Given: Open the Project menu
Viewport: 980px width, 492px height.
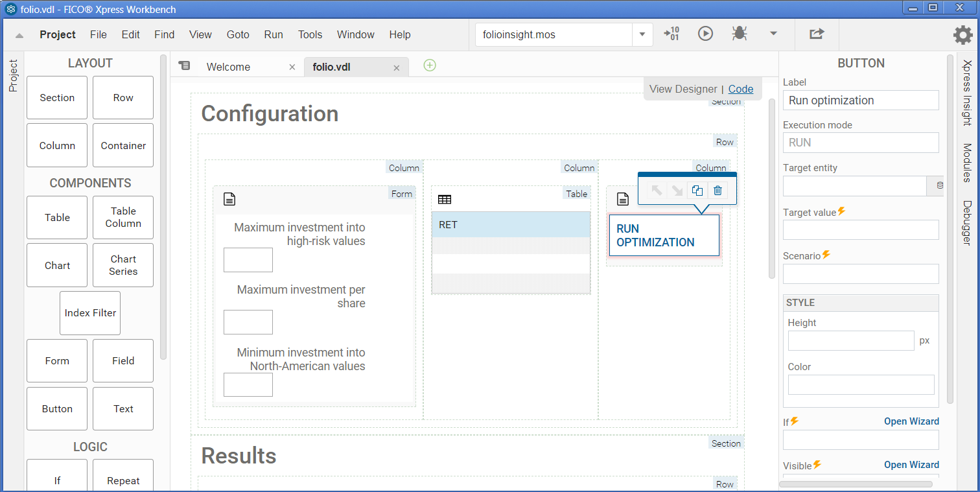Looking at the screenshot, I should pyautogui.click(x=58, y=35).
